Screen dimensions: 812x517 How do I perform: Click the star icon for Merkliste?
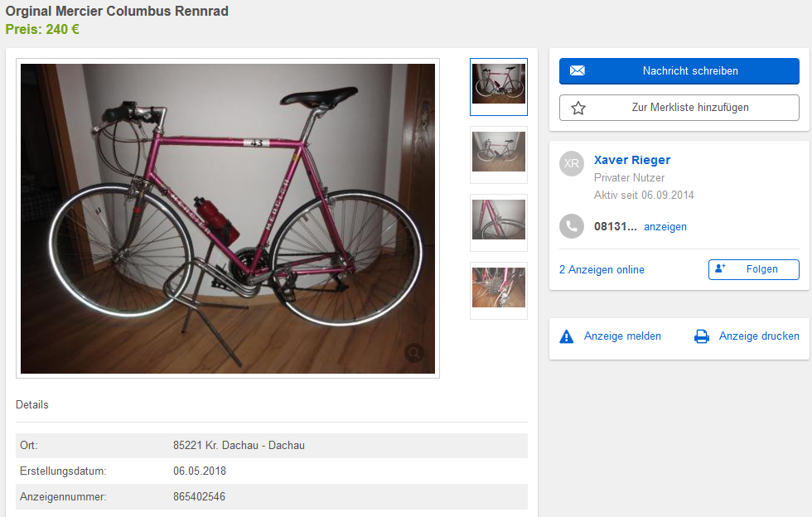click(578, 108)
